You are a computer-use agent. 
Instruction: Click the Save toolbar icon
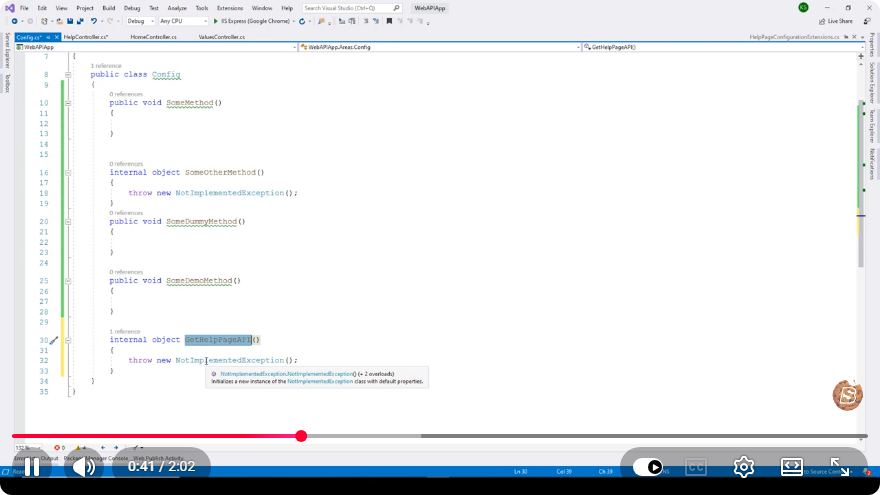point(70,21)
